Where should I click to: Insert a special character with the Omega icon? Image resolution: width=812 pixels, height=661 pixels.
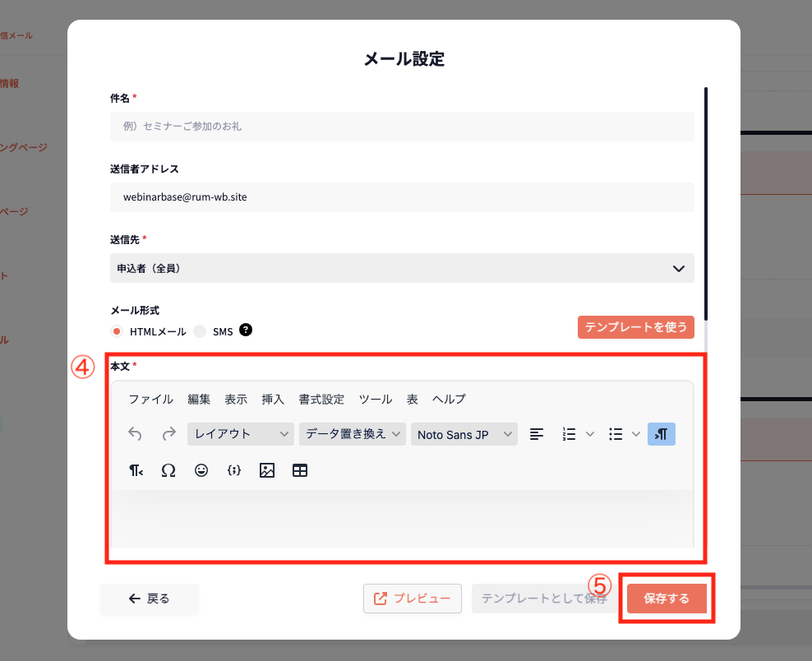[168, 470]
